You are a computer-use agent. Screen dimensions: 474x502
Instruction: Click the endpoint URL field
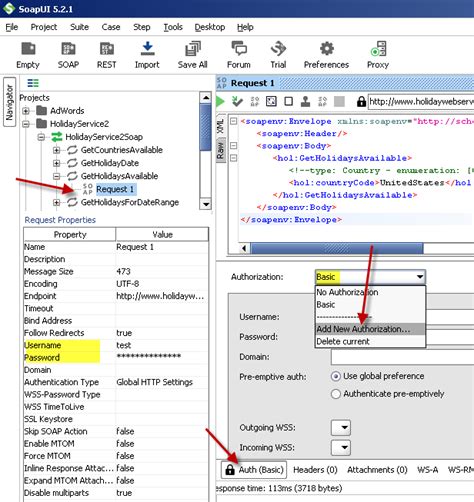pos(421,101)
